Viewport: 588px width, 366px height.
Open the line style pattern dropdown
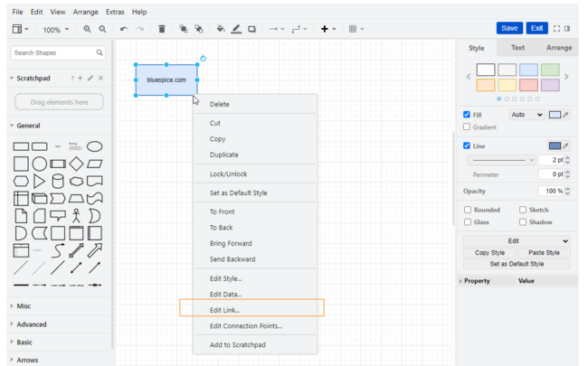[501, 160]
